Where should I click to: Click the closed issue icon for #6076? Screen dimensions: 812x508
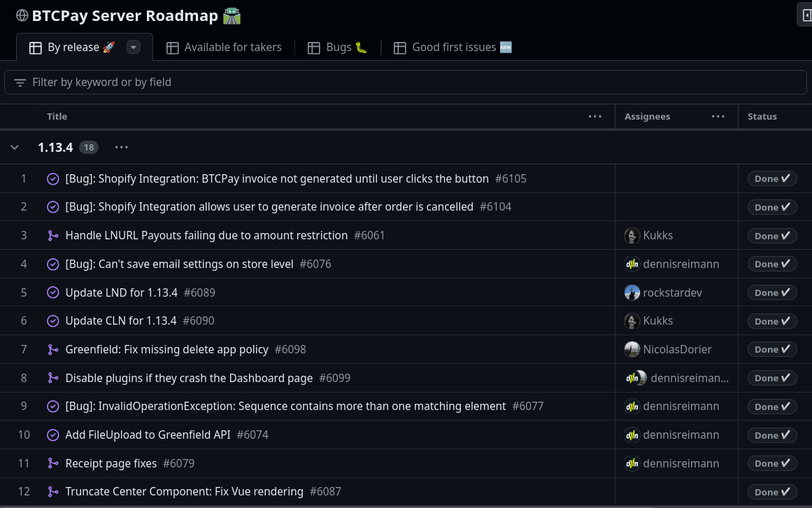pos(53,264)
